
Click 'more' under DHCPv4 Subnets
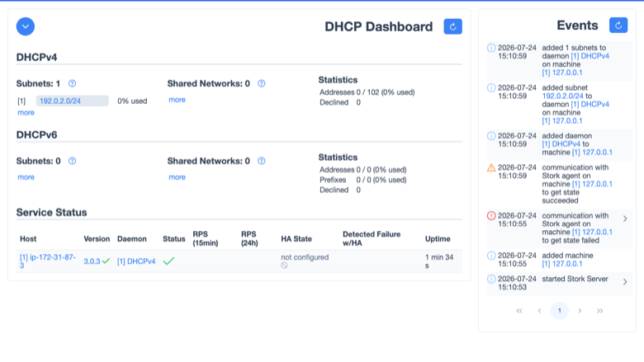click(26, 113)
